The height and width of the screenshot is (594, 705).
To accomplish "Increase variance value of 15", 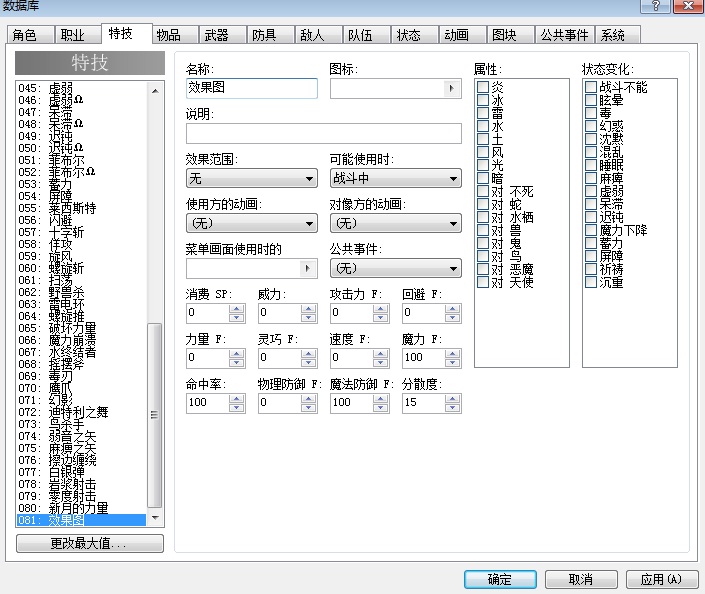I will pos(452,399).
